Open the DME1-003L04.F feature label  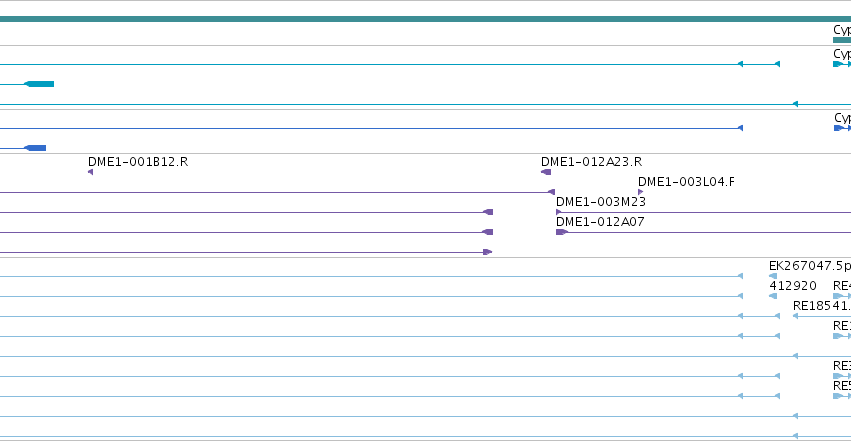(686, 182)
